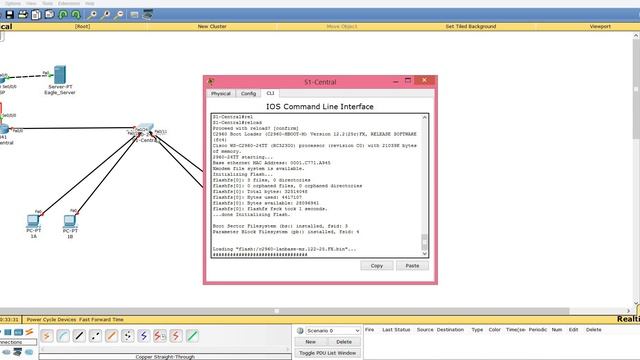Maximize the S1-Central window
640x360 pixels.
408,80
